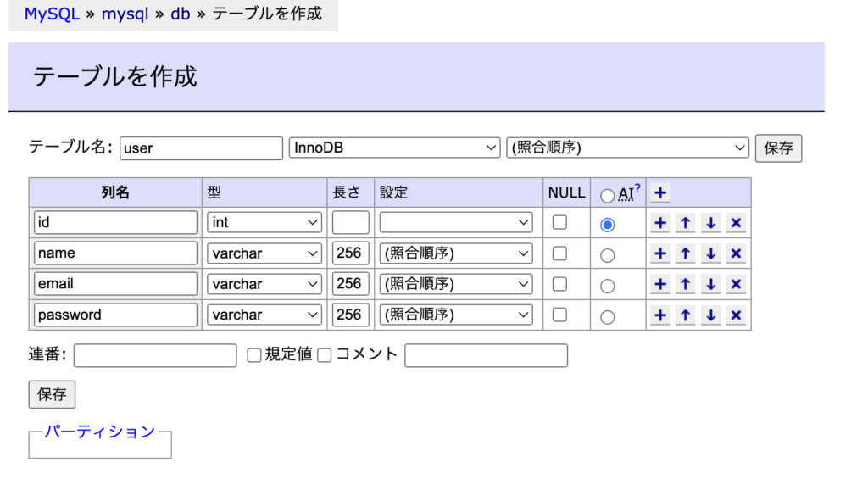The height and width of the screenshot is (490, 868).
Task: Open the InnoDB engine dropdown
Action: (395, 148)
